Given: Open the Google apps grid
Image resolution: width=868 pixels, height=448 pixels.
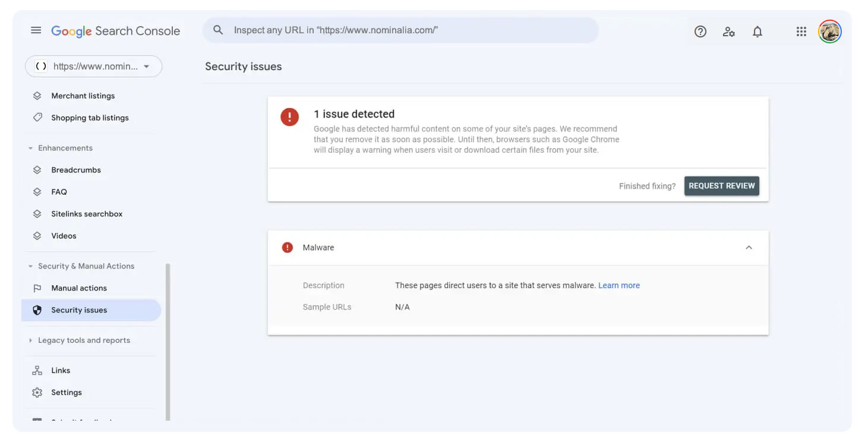Looking at the screenshot, I should pyautogui.click(x=801, y=31).
